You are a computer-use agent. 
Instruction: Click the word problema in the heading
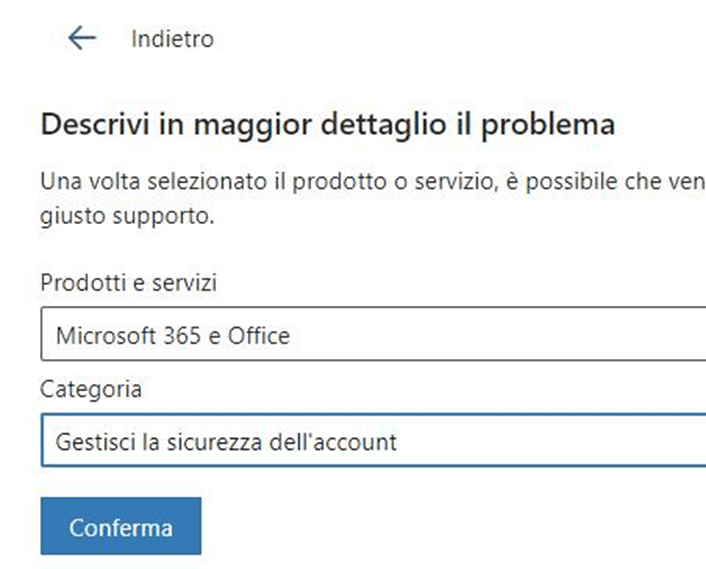click(548, 126)
